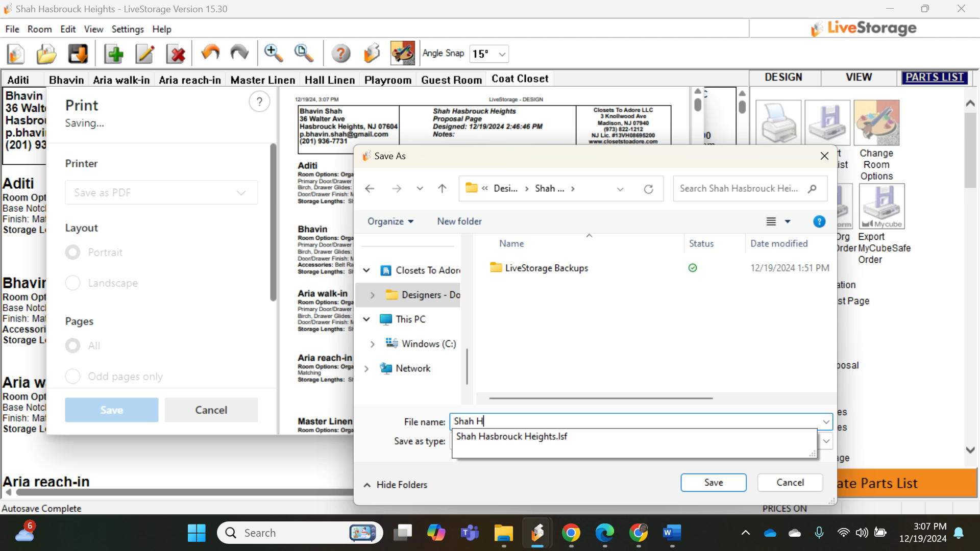Open the Settings menu
This screenshot has width=980, height=551.
tap(128, 29)
